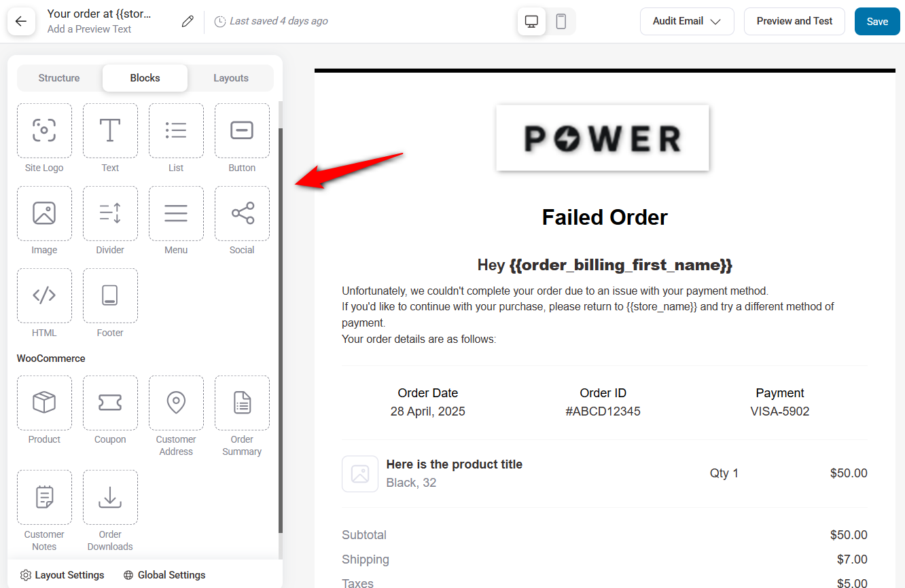905x588 pixels.
Task: Open the Structure tab
Action: (x=59, y=78)
